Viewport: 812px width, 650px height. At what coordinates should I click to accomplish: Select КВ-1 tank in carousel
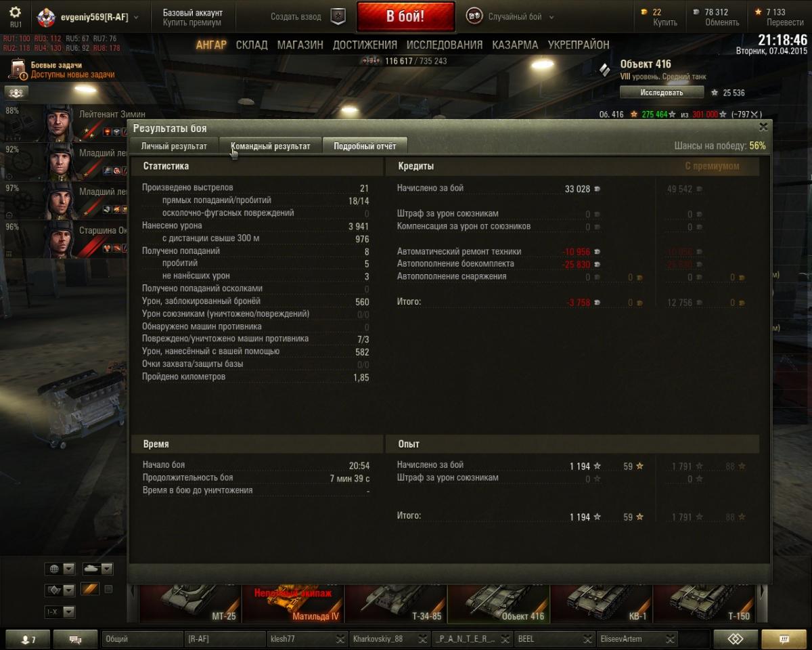pyautogui.click(x=602, y=603)
